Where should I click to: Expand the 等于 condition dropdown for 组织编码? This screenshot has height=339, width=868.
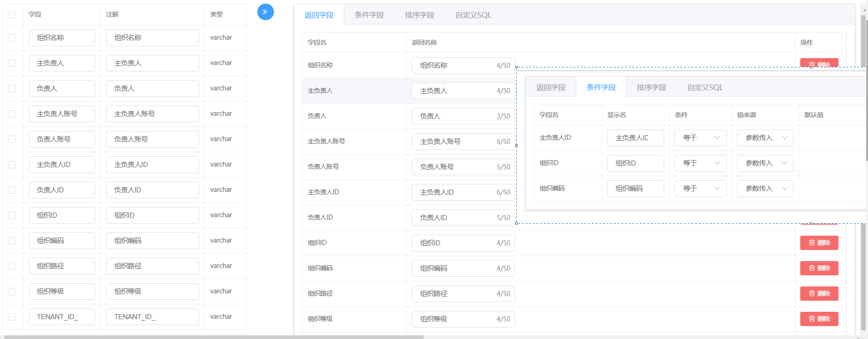(x=700, y=189)
